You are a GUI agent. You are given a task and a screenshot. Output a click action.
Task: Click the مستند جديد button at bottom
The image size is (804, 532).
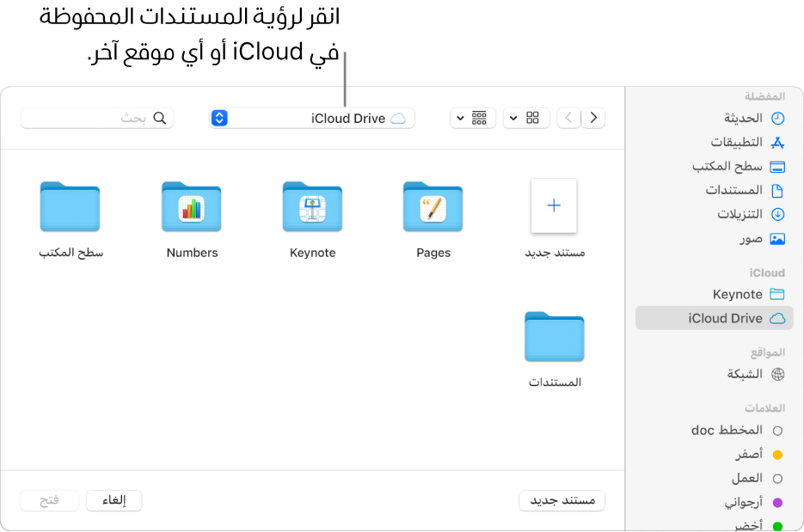click(562, 500)
